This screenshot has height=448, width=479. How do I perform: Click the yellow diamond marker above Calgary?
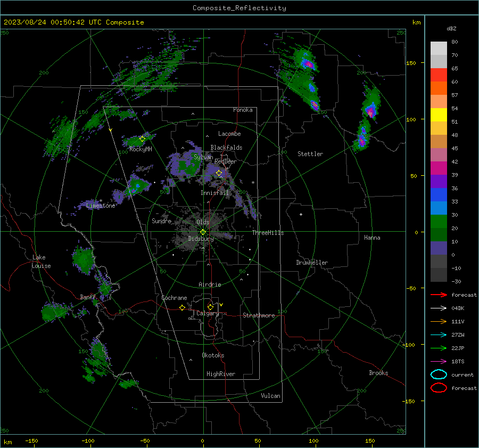click(x=210, y=307)
